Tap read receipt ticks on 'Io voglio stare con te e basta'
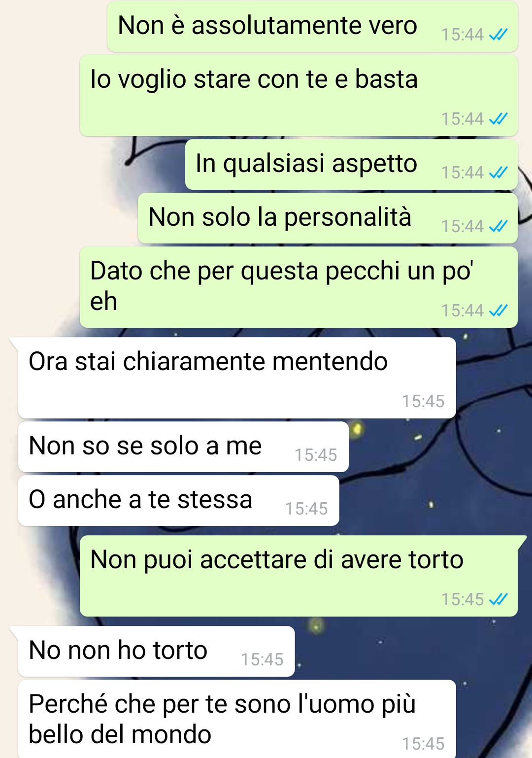The image size is (532, 758). (498, 119)
